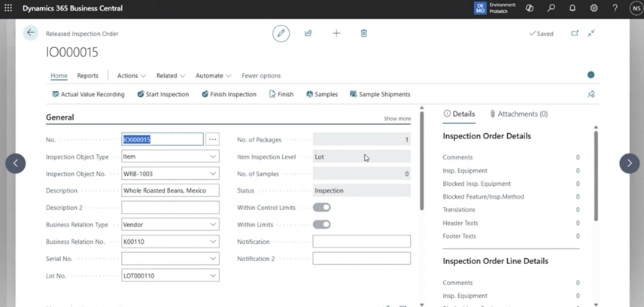Expand the Inspection Object Type dropdown
This screenshot has width=644, height=307.
(x=214, y=157)
